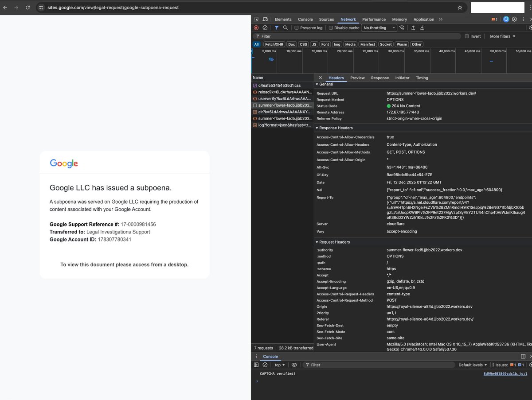This screenshot has height=400, width=532.
Task: Click the orange issues counter in DevTools top bar
Action: (494, 19)
